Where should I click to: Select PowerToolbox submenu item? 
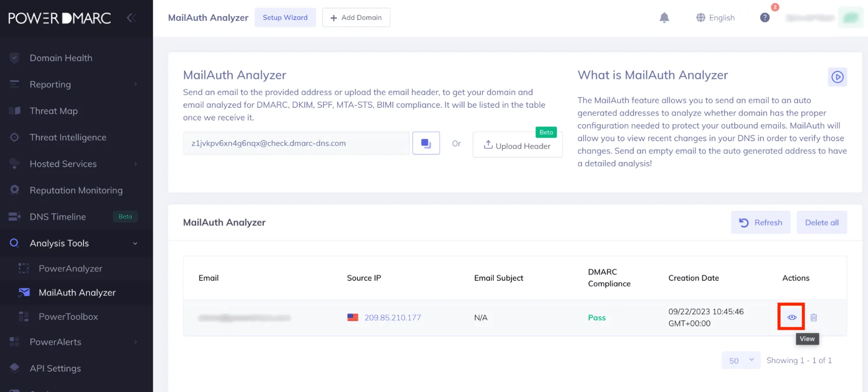68,317
